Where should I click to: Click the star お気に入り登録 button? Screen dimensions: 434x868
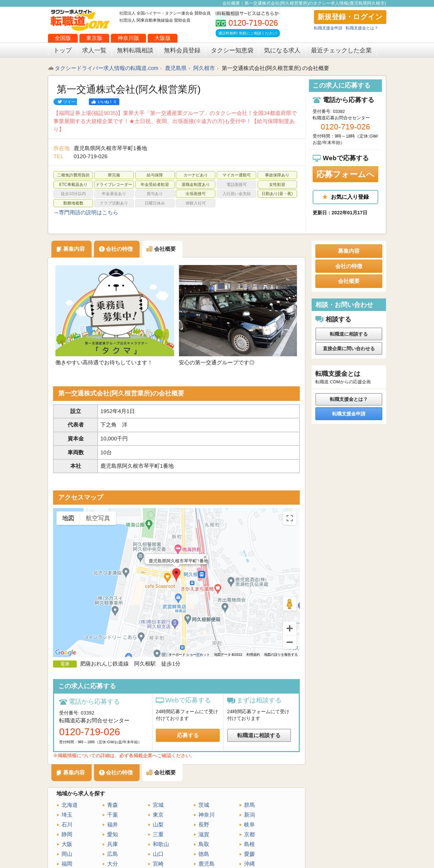point(345,197)
